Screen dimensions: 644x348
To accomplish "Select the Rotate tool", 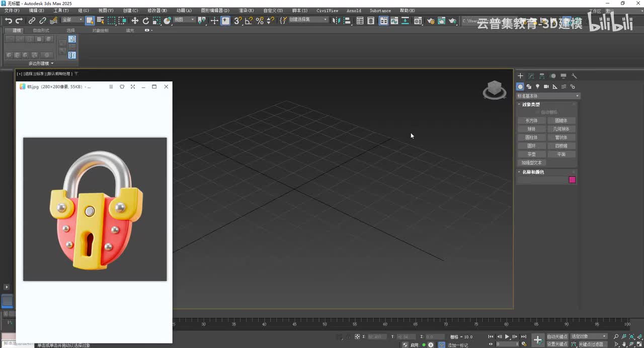I will (146, 21).
